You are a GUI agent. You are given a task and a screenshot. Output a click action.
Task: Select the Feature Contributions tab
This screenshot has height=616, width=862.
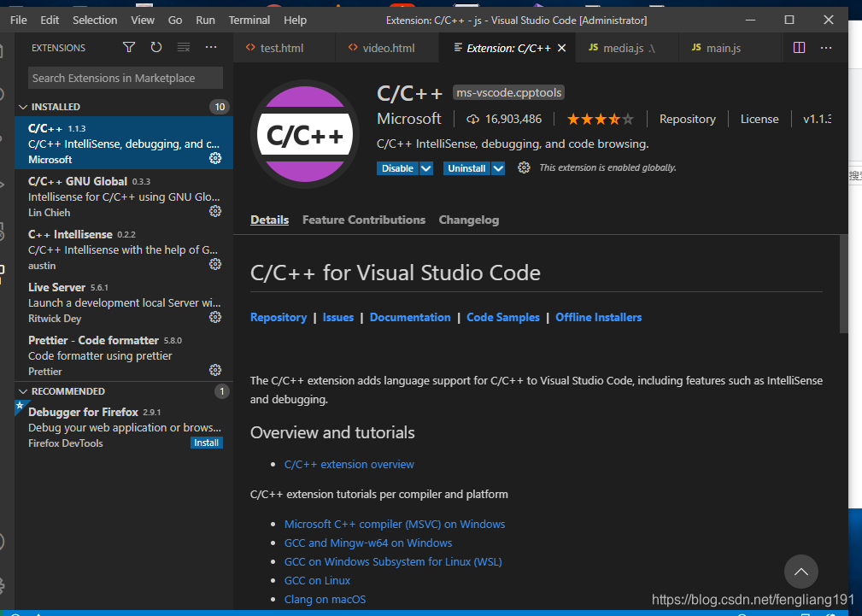click(x=364, y=220)
